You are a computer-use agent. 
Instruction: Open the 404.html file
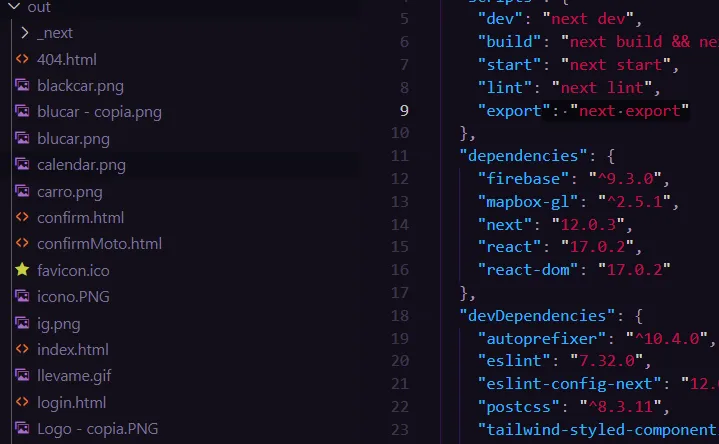[66, 60]
